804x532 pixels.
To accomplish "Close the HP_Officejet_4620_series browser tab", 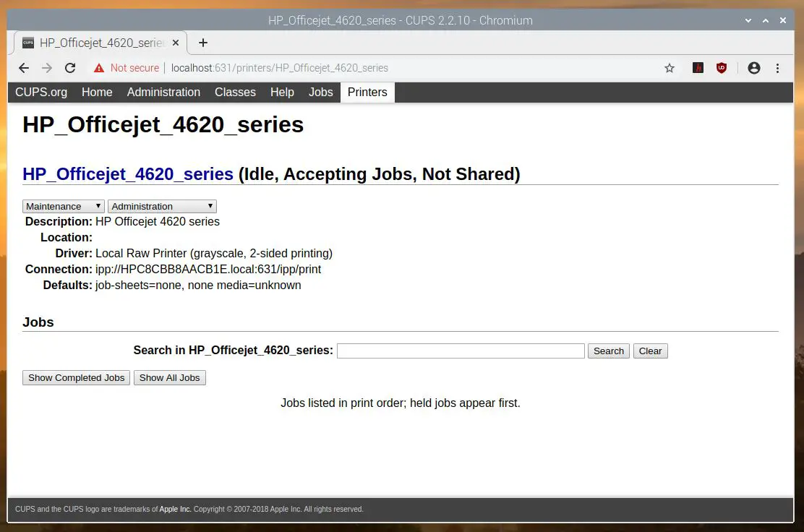I will click(176, 43).
